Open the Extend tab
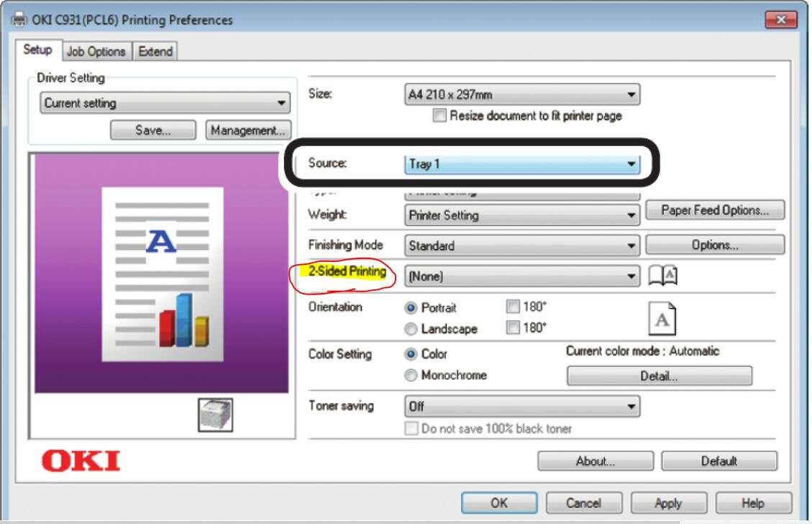This screenshot has height=524, width=812. click(x=155, y=51)
